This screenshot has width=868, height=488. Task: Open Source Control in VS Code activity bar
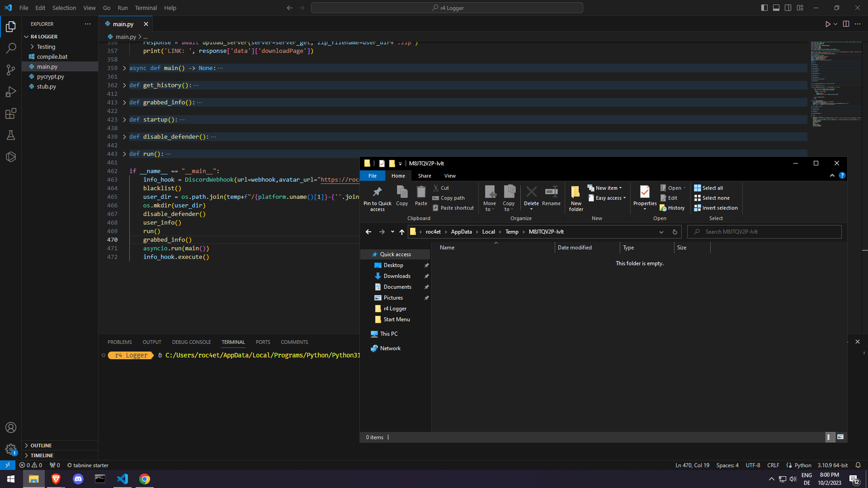click(x=11, y=70)
